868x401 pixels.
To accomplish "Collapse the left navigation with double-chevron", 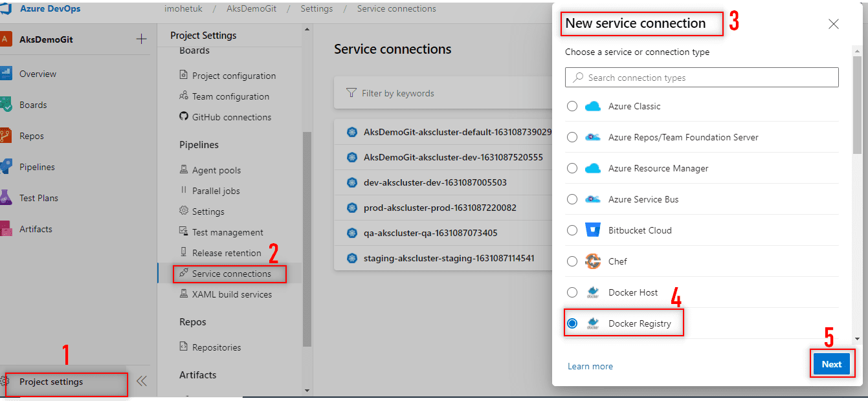I will 141,382.
